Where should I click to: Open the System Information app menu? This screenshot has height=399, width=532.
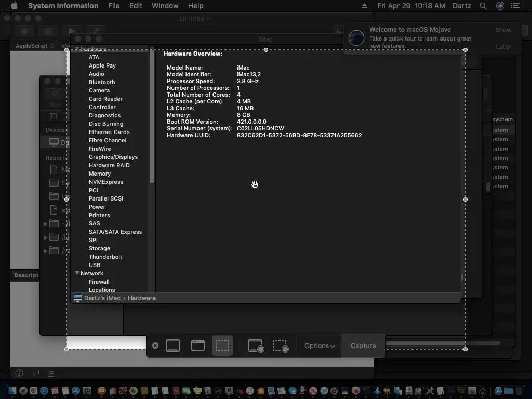[x=63, y=6]
